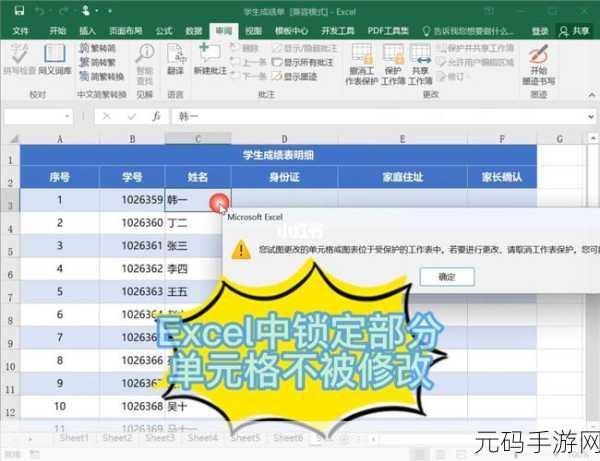The height and width of the screenshot is (461, 600).
Task: Click the Tell Me lightbulb search box
Action: (x=468, y=31)
